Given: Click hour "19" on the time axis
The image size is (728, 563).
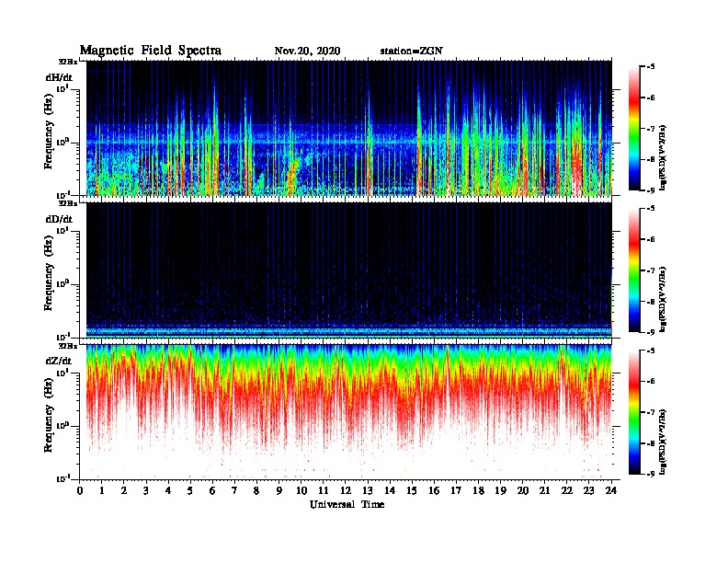Looking at the screenshot, I should [x=500, y=490].
